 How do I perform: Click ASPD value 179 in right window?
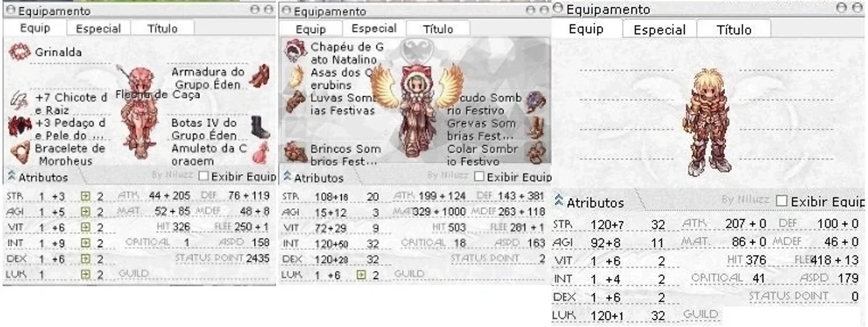[848, 278]
